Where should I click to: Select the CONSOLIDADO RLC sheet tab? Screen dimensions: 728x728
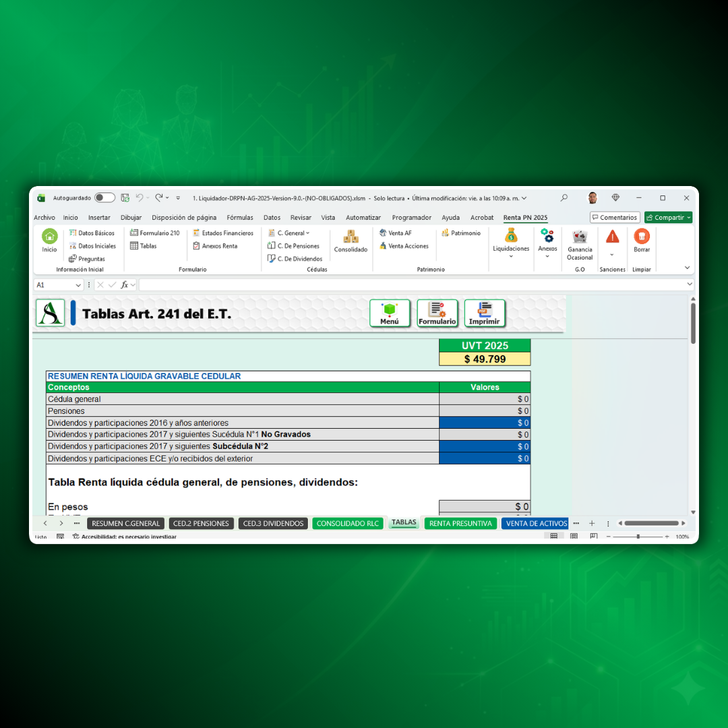point(348,524)
